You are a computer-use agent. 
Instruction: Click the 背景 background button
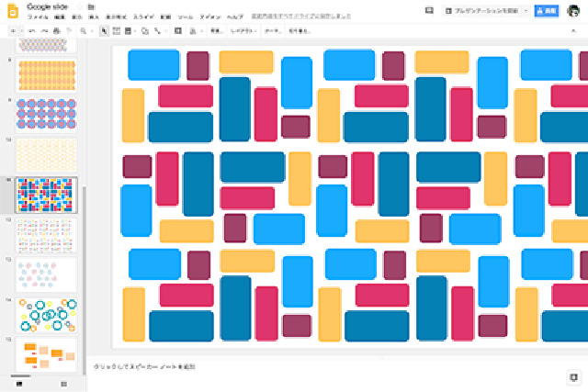pyautogui.click(x=217, y=31)
